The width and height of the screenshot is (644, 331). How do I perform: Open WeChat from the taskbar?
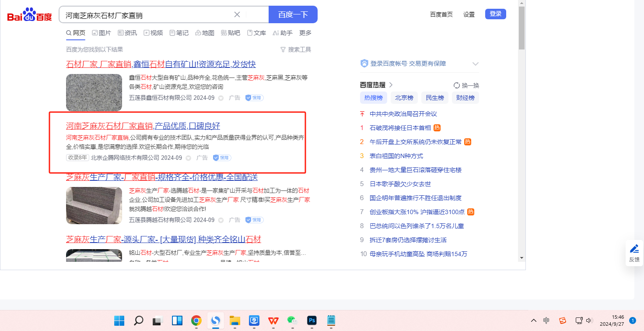(292, 320)
